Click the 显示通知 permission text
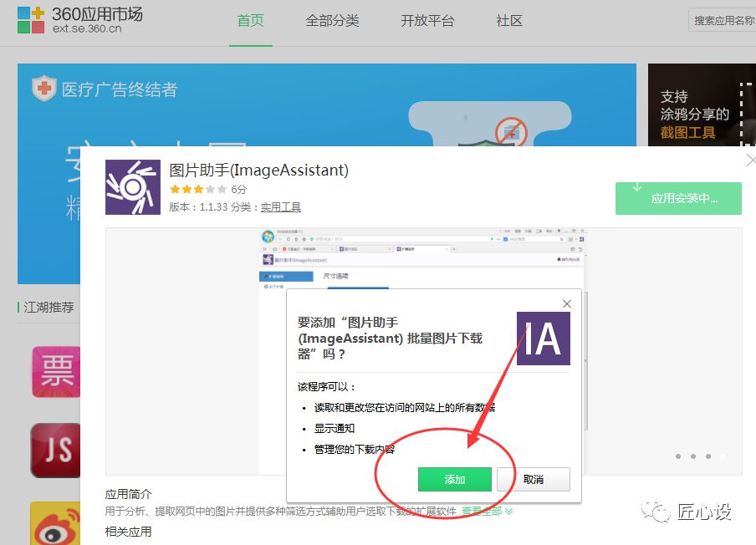Viewport: 756px width, 545px height. [x=335, y=428]
